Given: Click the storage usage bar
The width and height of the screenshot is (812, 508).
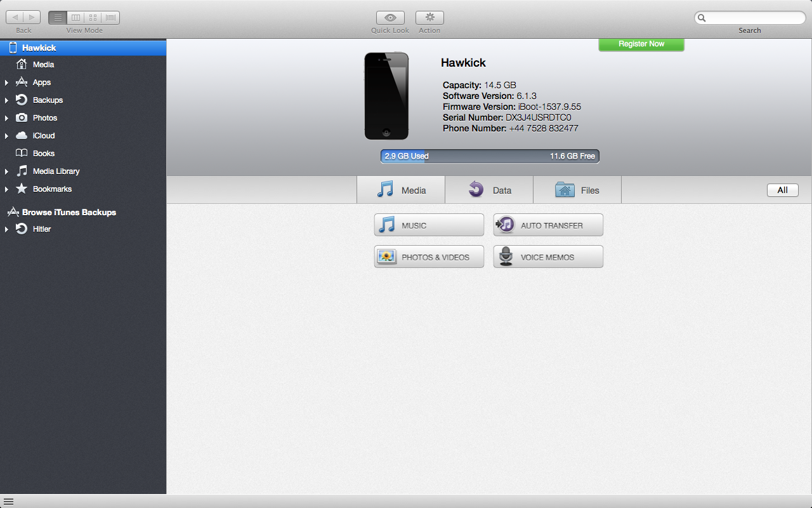Looking at the screenshot, I should coord(490,156).
